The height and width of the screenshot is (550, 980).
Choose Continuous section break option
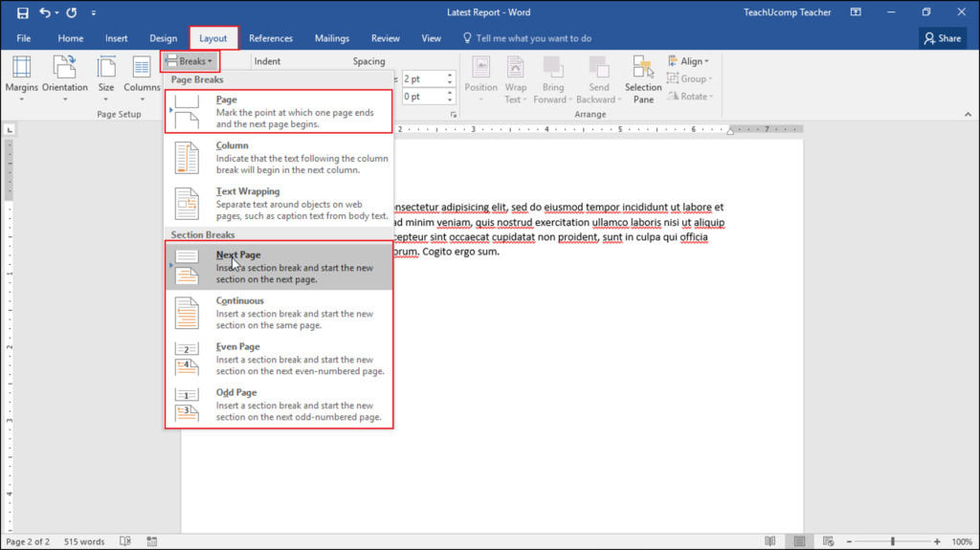[278, 313]
